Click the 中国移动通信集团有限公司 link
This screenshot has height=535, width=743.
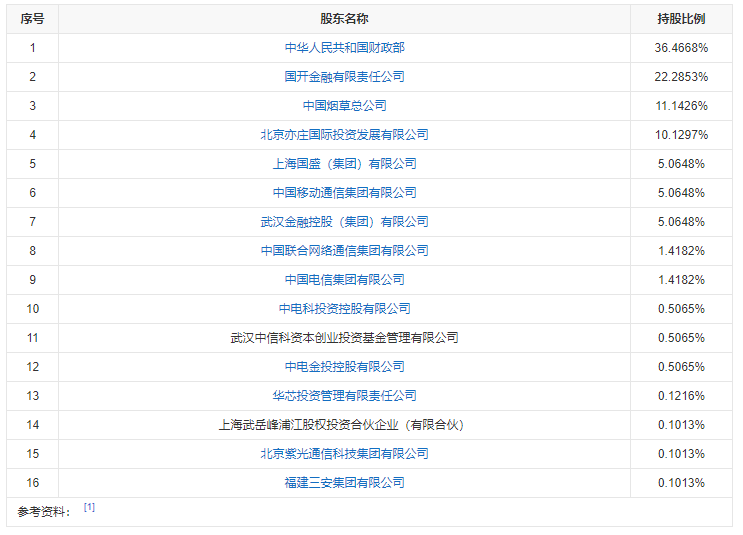pos(344,193)
